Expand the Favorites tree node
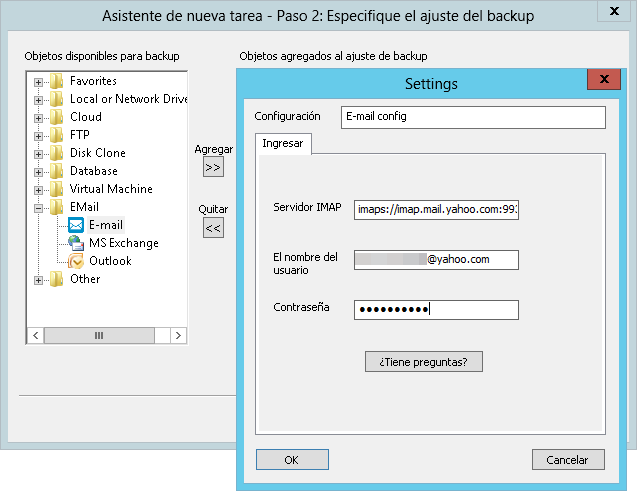 coord(39,81)
